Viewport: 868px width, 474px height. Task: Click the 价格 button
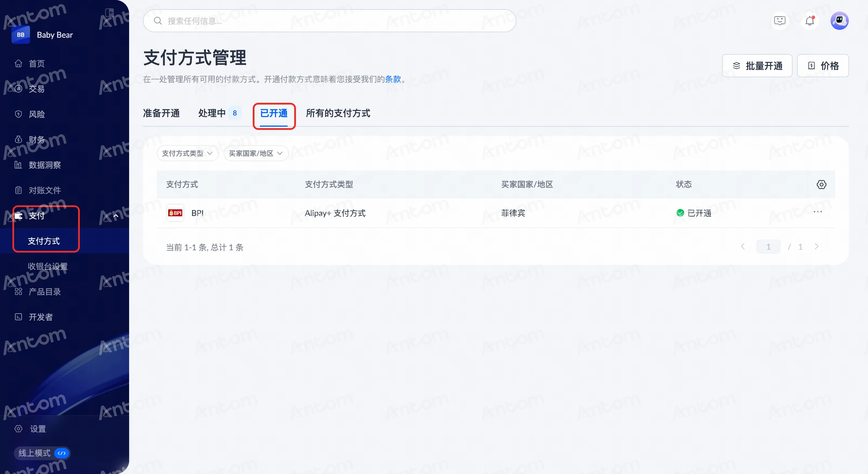click(823, 66)
